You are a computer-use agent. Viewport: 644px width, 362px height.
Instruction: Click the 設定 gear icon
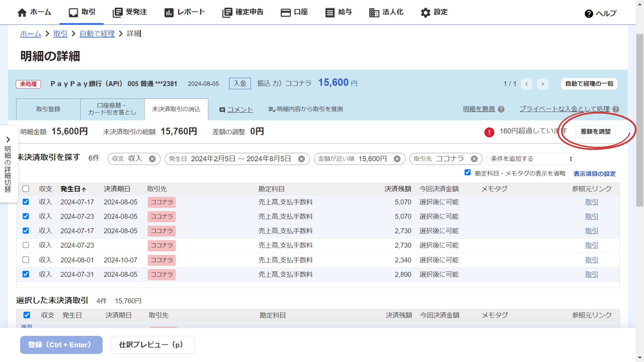click(425, 12)
